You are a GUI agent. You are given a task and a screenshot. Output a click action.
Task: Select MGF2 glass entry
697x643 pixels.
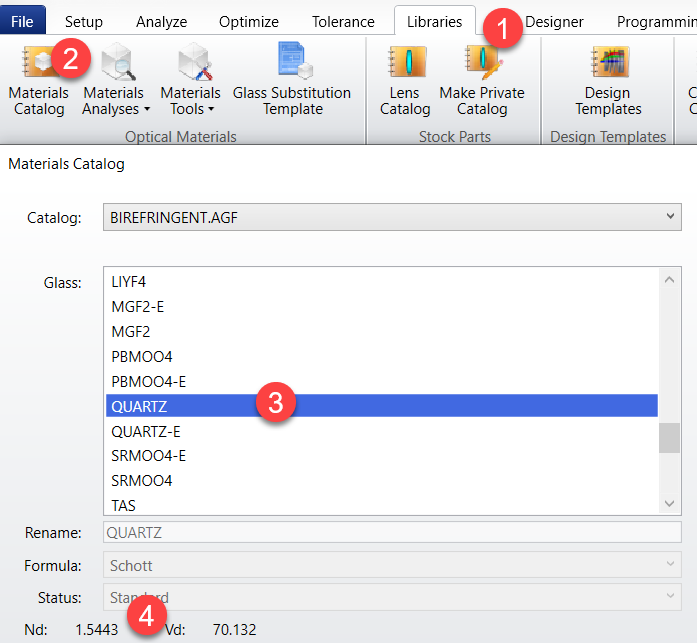click(381, 331)
